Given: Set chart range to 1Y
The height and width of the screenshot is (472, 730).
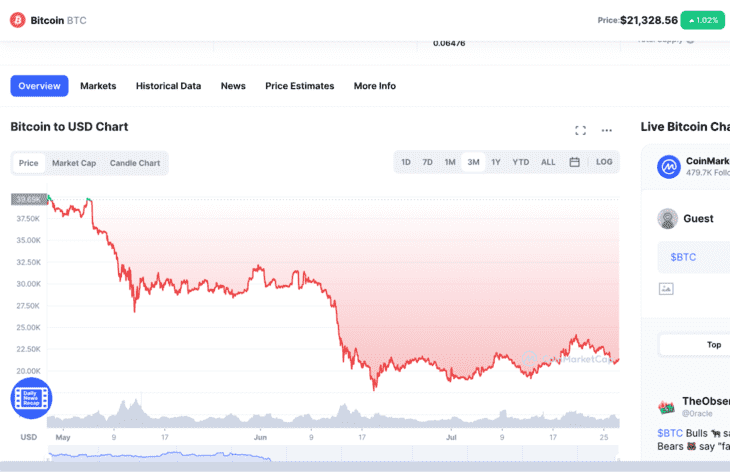Looking at the screenshot, I should click(496, 162).
